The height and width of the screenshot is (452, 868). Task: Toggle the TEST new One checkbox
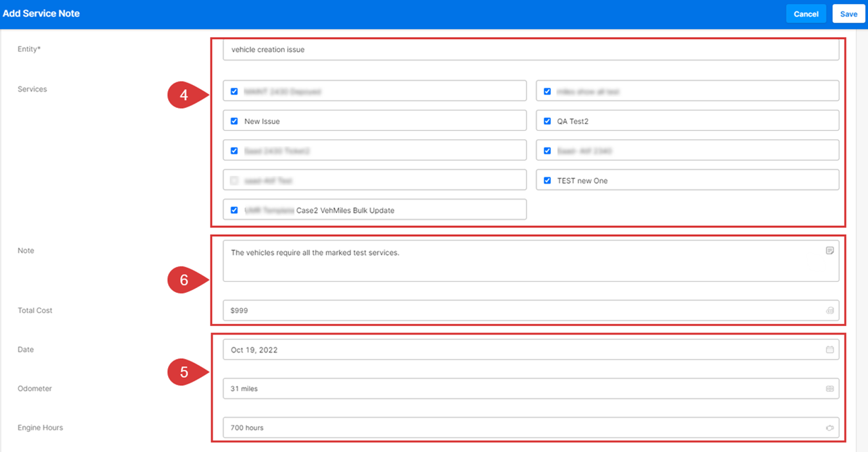point(547,180)
